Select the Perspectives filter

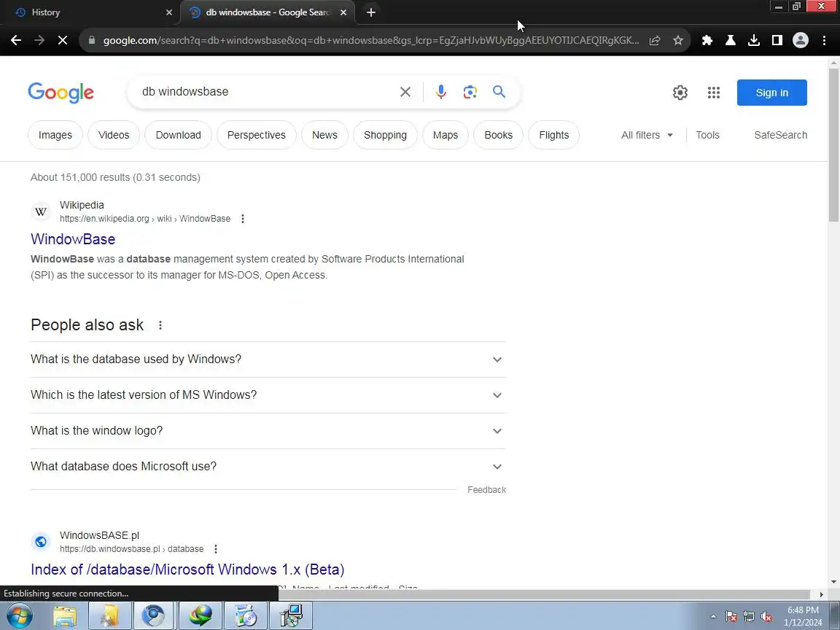pyautogui.click(x=257, y=135)
